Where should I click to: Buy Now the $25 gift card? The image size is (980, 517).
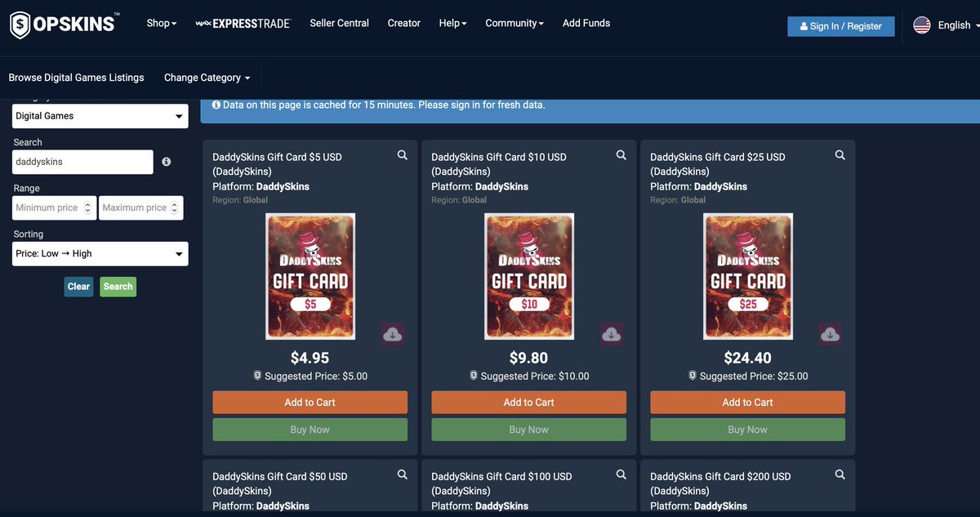pyautogui.click(x=748, y=430)
